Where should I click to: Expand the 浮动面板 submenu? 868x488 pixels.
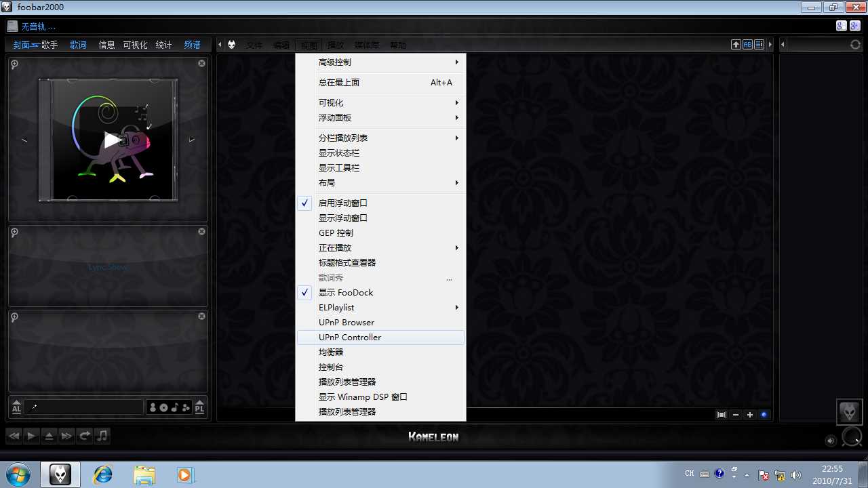click(x=380, y=117)
